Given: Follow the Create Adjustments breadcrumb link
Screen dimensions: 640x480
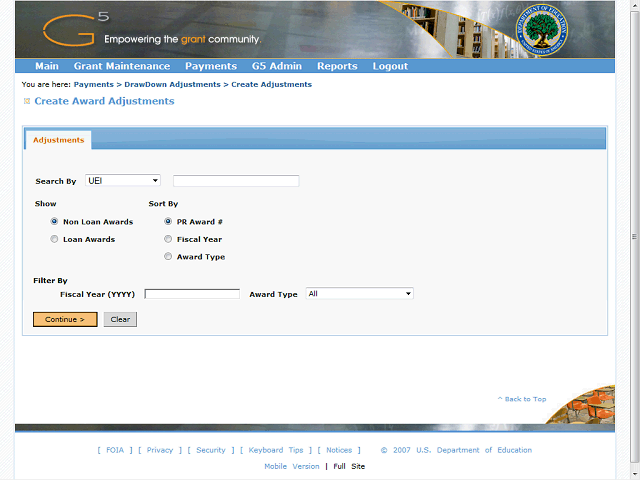Looking at the screenshot, I should click(271, 84).
